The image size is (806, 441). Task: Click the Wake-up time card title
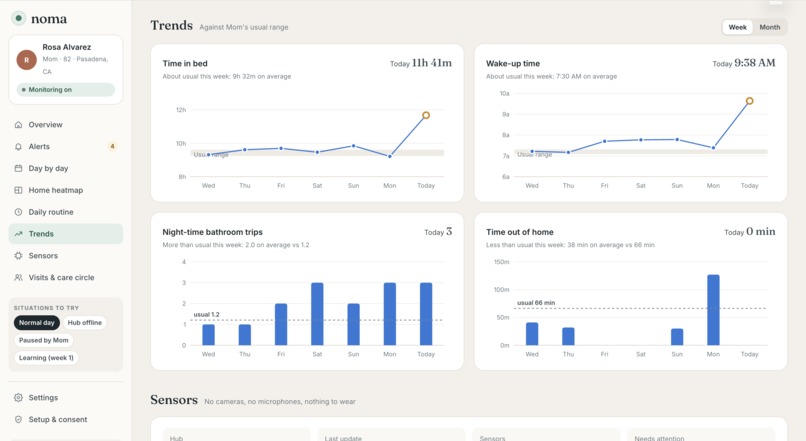click(512, 63)
